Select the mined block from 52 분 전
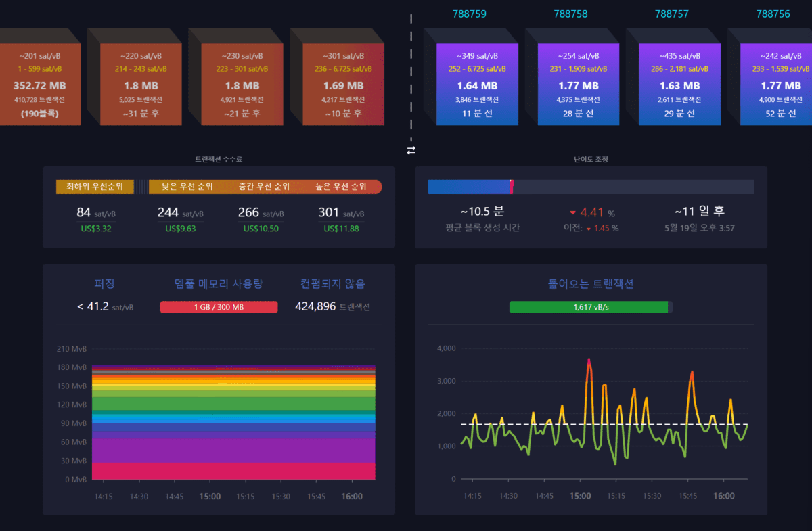The width and height of the screenshot is (812, 531). pos(776,85)
